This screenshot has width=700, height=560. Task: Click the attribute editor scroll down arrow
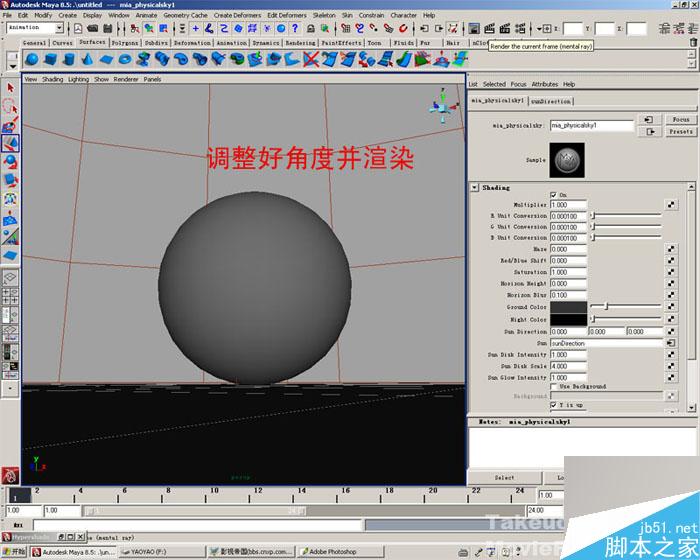[692, 408]
